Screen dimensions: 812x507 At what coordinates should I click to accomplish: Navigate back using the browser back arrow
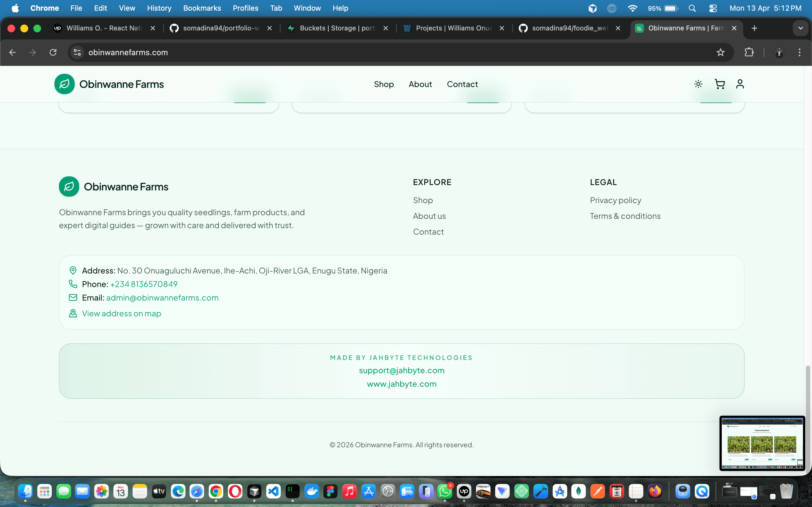tap(12, 52)
